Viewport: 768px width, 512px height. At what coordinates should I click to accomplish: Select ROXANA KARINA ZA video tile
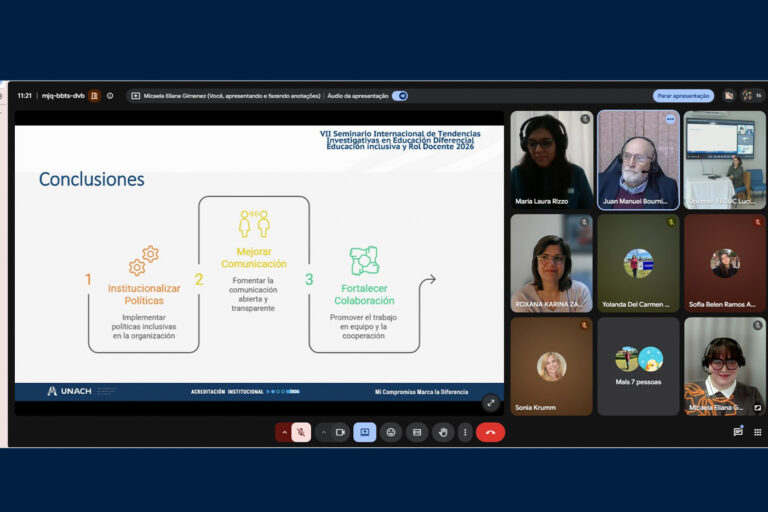point(552,263)
